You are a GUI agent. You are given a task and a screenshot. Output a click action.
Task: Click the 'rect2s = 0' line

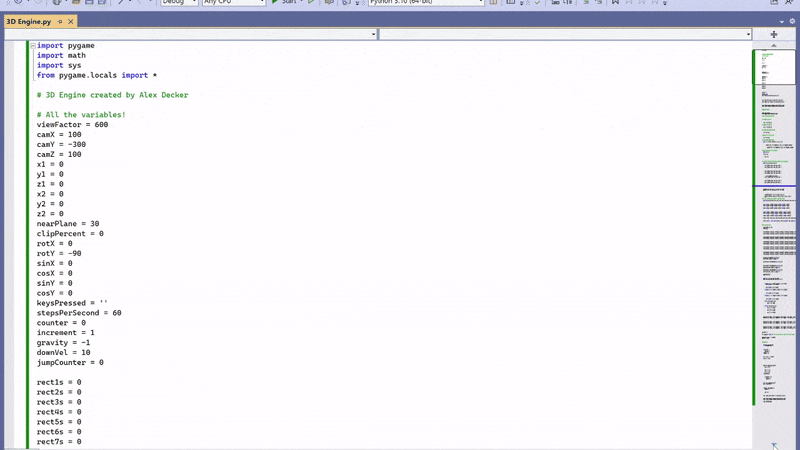[x=59, y=392]
